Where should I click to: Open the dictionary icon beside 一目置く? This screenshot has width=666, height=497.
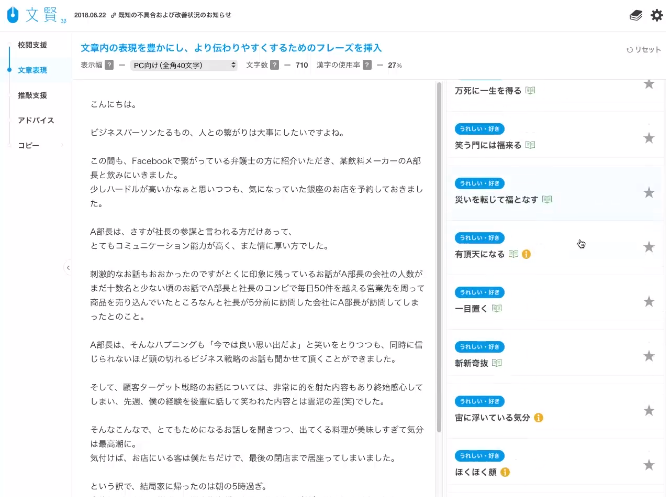pyautogui.click(x=497, y=308)
